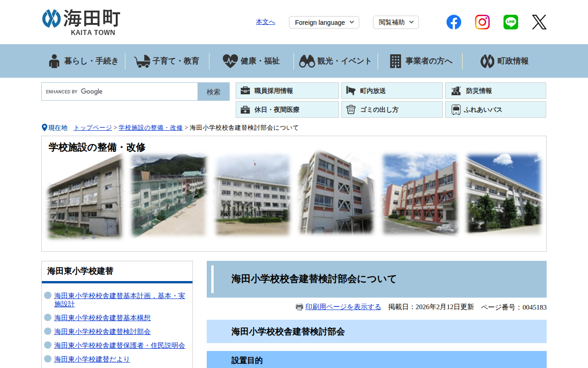Click the red-pillared school building photo
Image resolution: width=588 pixels, height=368 pixels.
(420, 195)
